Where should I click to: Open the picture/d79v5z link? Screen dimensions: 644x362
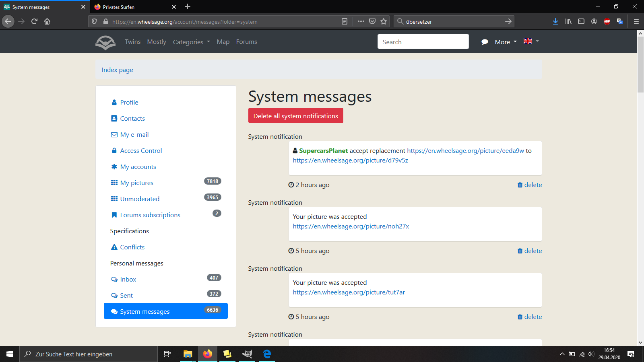tap(351, 160)
